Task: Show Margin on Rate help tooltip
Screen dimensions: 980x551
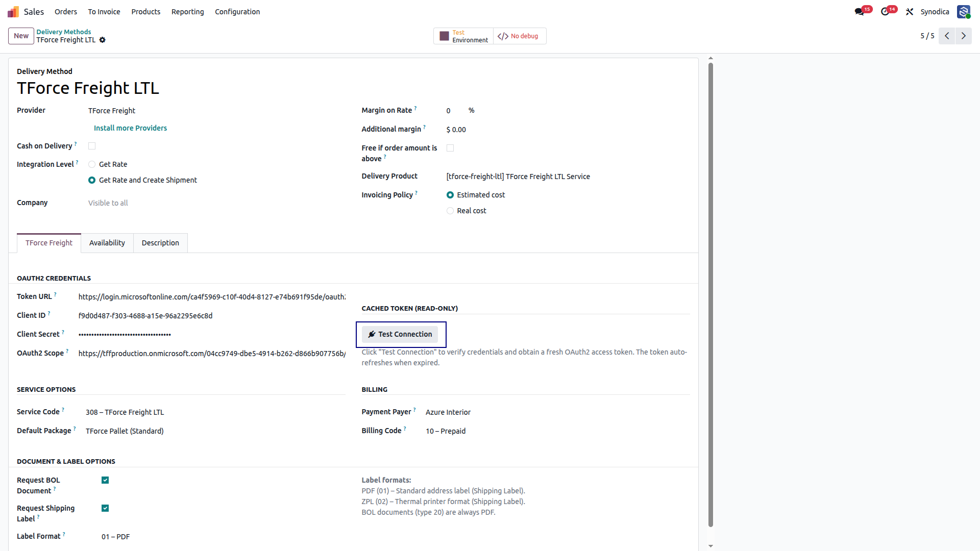Action: (x=415, y=108)
